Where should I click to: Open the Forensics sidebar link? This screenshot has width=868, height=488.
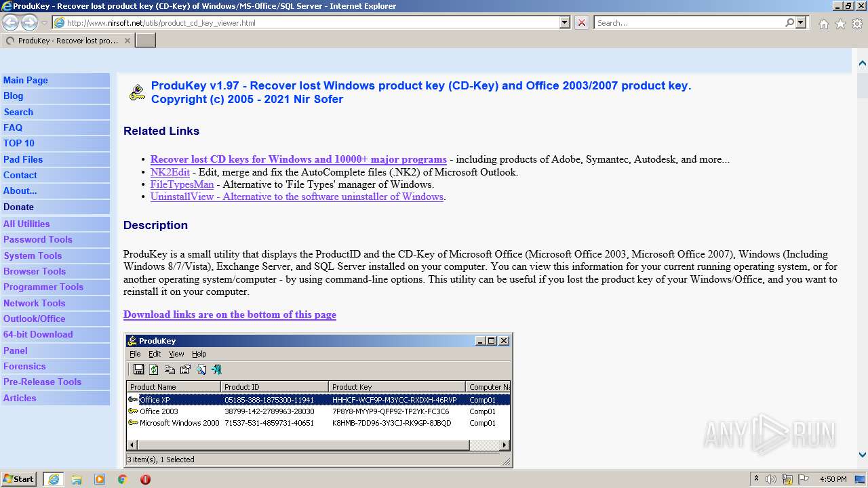55,366
